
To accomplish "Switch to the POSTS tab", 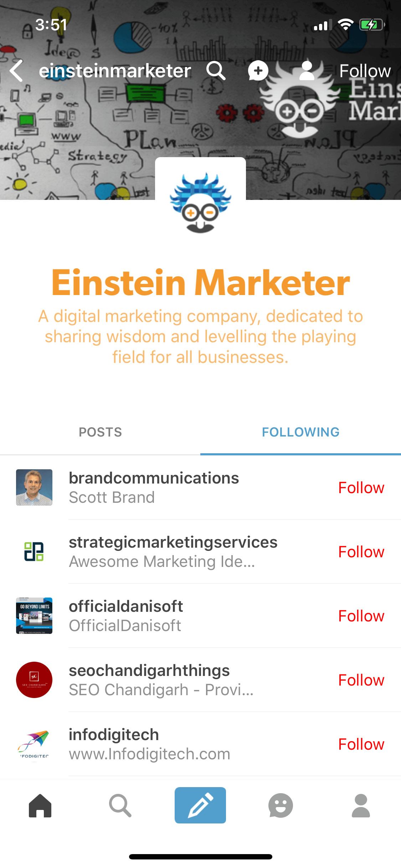I will tap(100, 432).
